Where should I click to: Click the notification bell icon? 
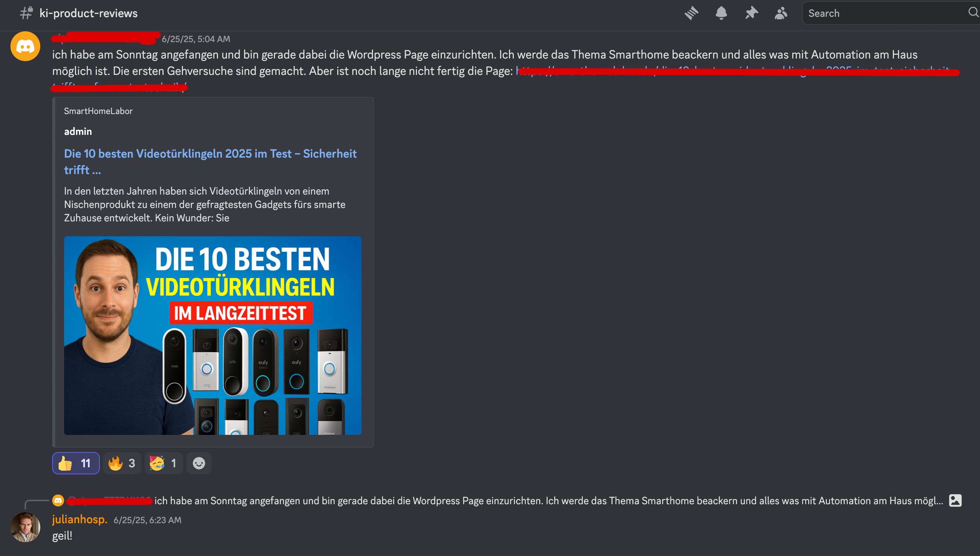coord(721,13)
